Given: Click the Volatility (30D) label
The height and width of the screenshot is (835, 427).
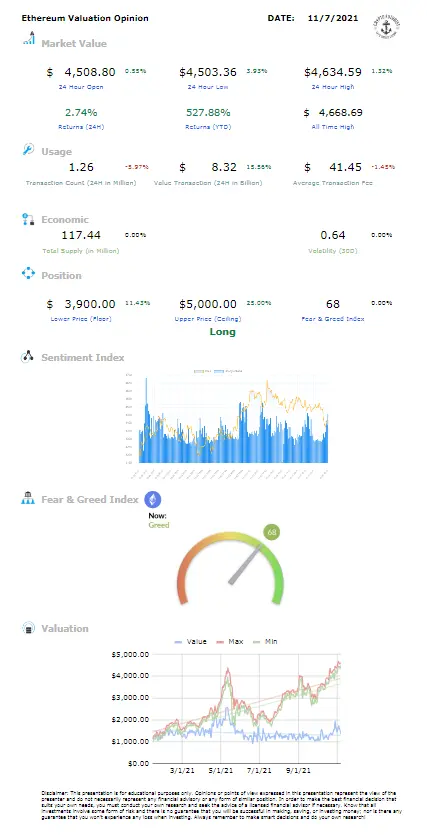Looking at the screenshot, I should coord(333,250).
